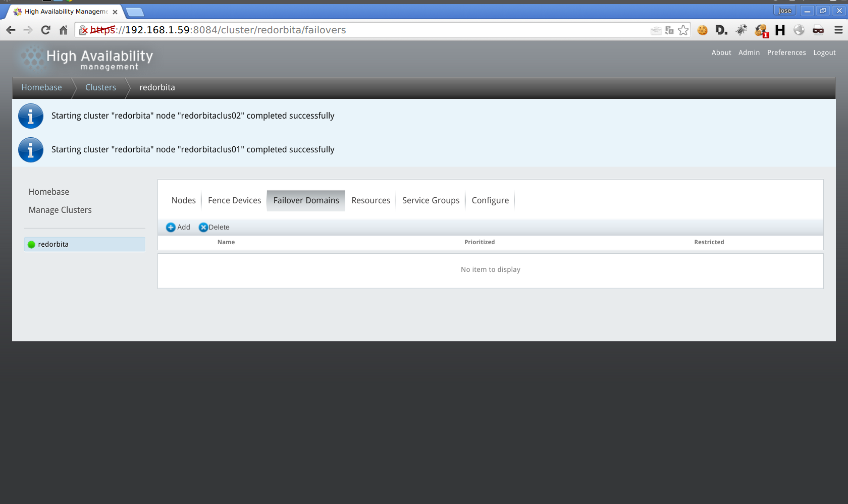Open the Configure tab
The height and width of the screenshot is (504, 848).
490,200
